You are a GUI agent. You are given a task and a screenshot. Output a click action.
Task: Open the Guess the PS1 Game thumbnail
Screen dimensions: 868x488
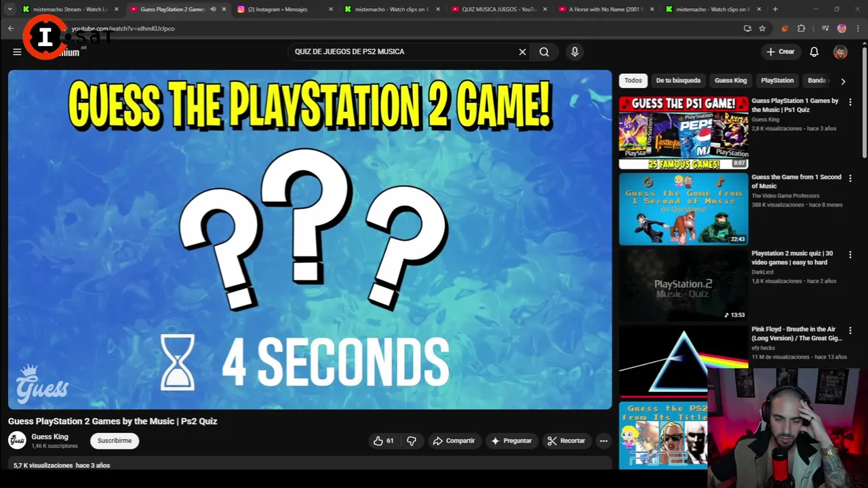coord(684,133)
